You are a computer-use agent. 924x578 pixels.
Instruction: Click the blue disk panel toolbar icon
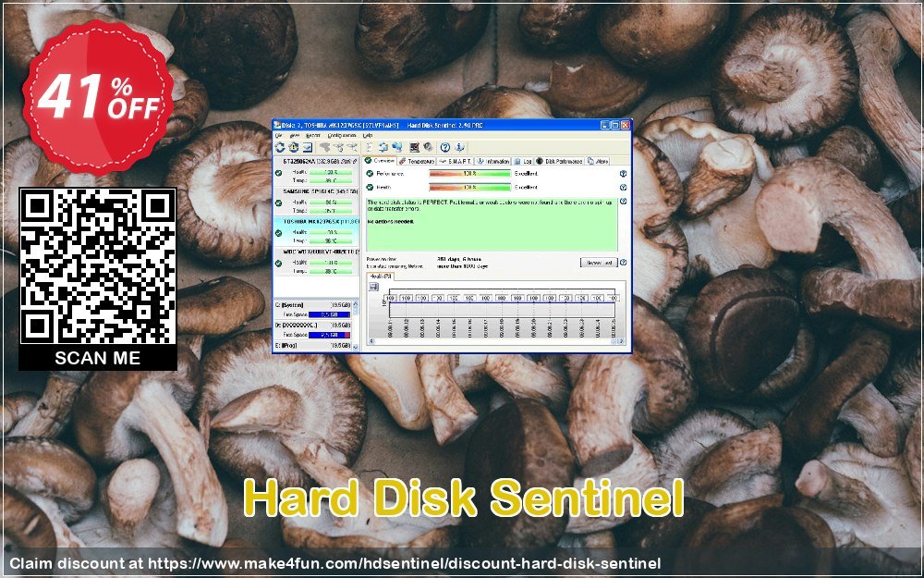pyautogui.click(x=307, y=147)
